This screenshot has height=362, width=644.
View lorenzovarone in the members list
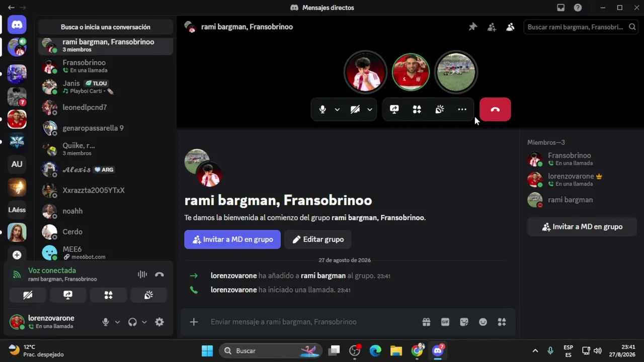coord(582,179)
